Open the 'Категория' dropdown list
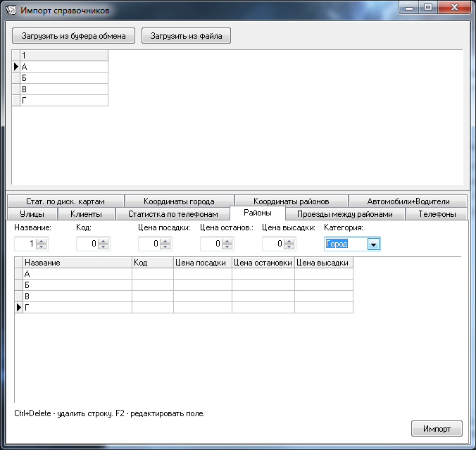476x450 pixels. [x=374, y=244]
